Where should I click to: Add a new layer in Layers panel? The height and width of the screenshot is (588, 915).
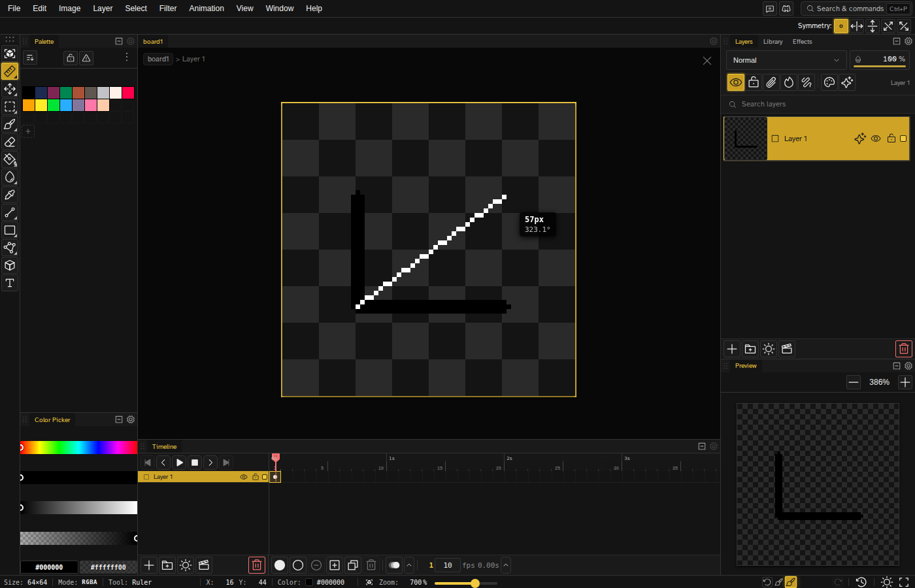tap(732, 349)
